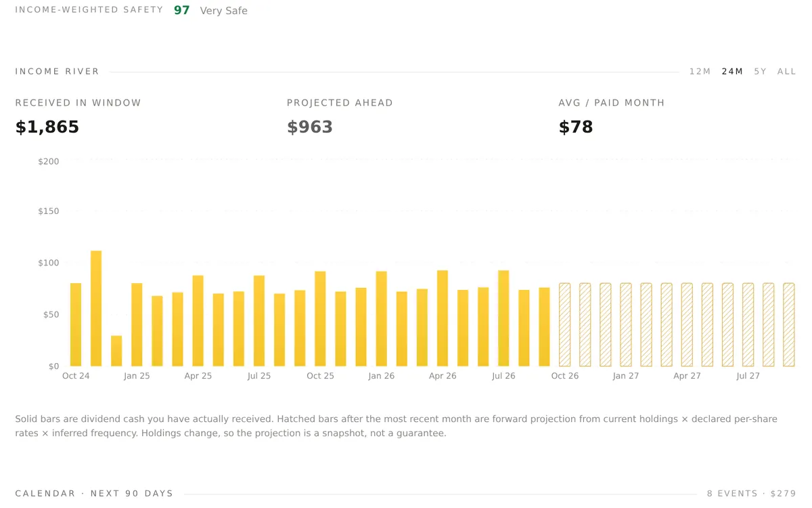Click the Jul 25 x-axis label
The width and height of the screenshot is (812, 508).
(259, 376)
